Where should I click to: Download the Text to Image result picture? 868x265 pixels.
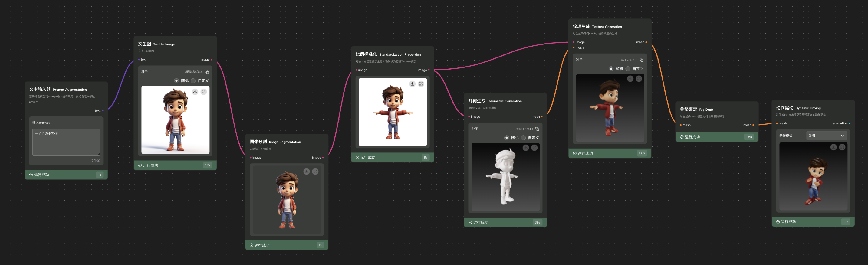195,92
